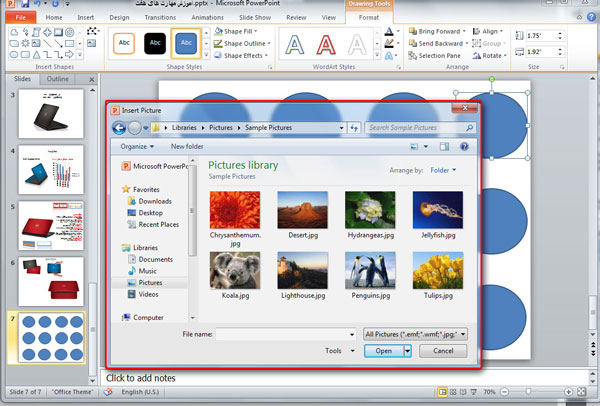Switch to the Outline pane tab
The height and width of the screenshot is (406, 600).
(x=58, y=78)
